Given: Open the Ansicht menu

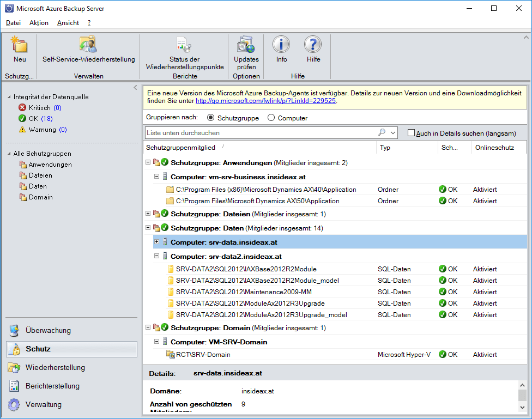Looking at the screenshot, I should click(68, 23).
